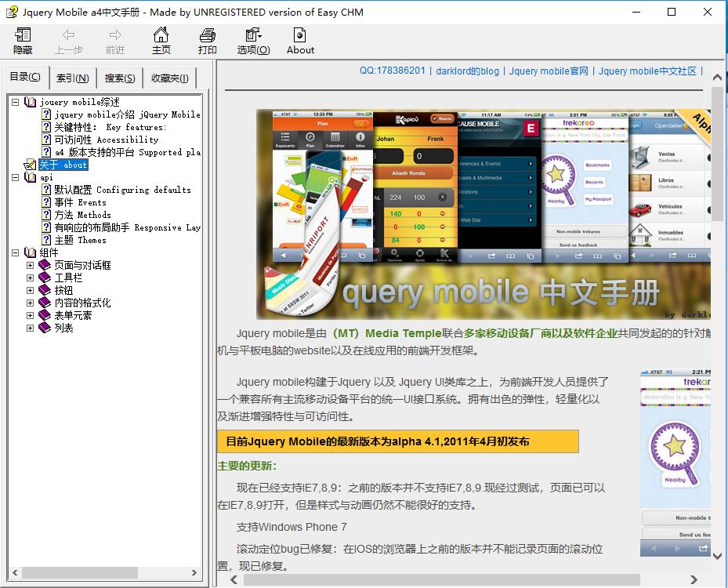The height and width of the screenshot is (588, 728).
Task: Click the 上一步 back arrow icon
Action: (69, 34)
